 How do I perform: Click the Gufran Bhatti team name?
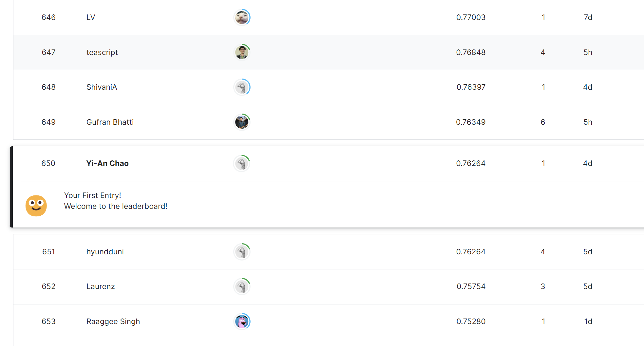(110, 122)
